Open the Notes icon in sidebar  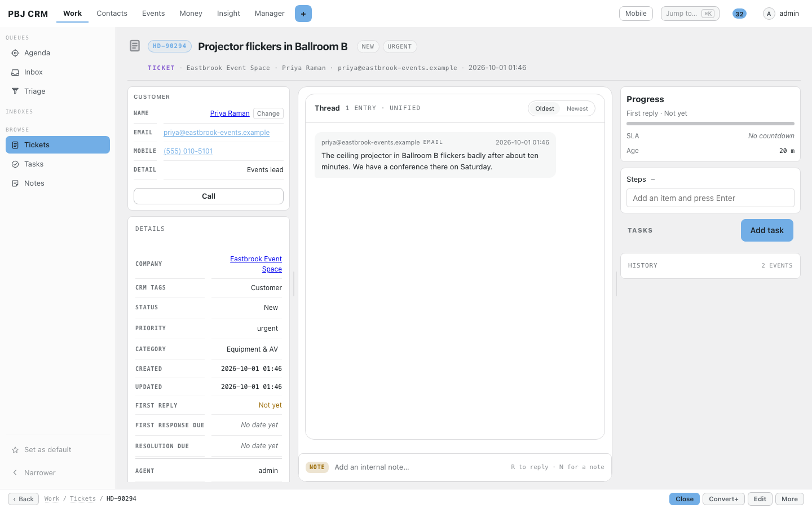point(15,183)
